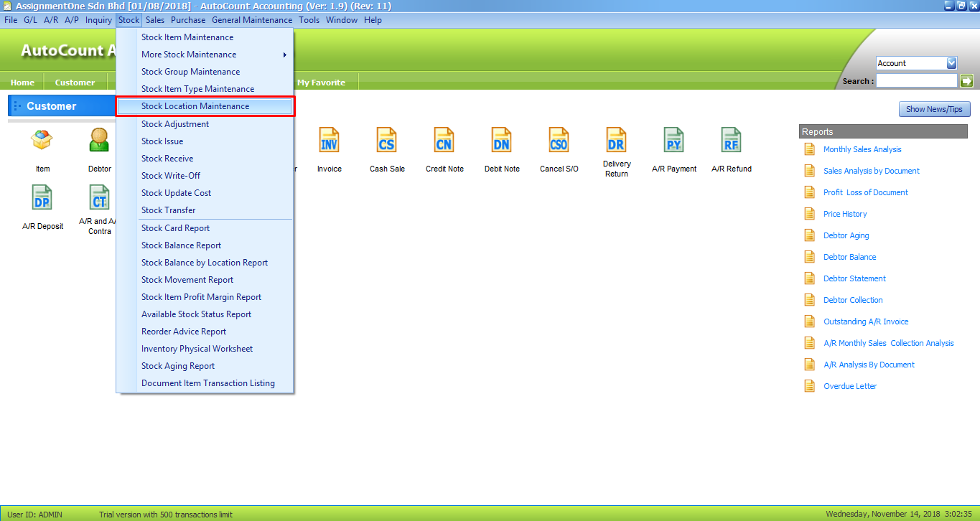Select Stock Issue menu entry

(x=205, y=141)
